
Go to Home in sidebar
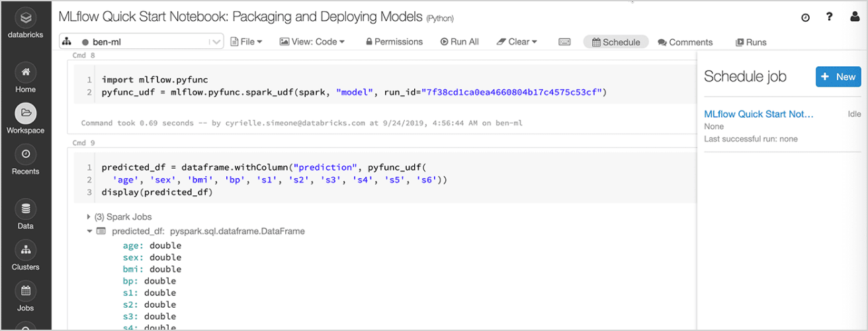25,72
